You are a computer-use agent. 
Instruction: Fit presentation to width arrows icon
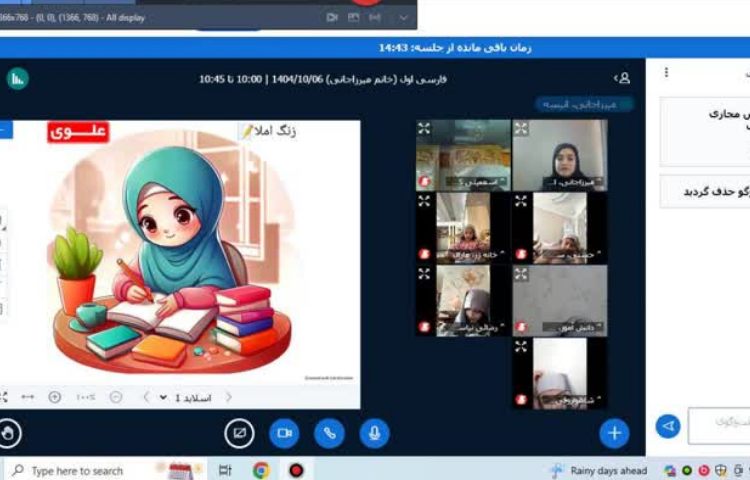[x=28, y=397]
